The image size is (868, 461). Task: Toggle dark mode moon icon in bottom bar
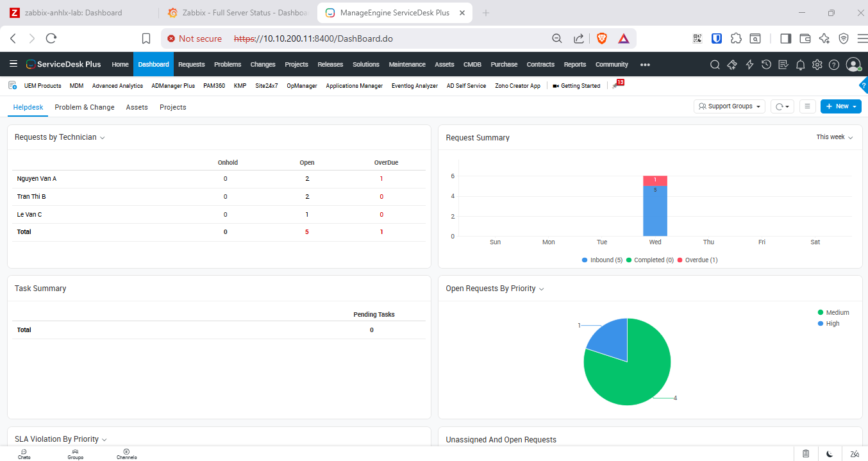click(830, 454)
